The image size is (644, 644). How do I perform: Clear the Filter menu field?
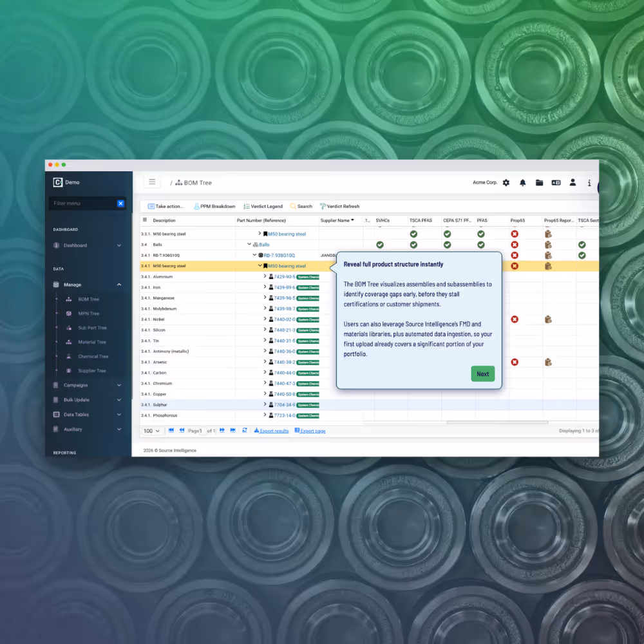120,204
